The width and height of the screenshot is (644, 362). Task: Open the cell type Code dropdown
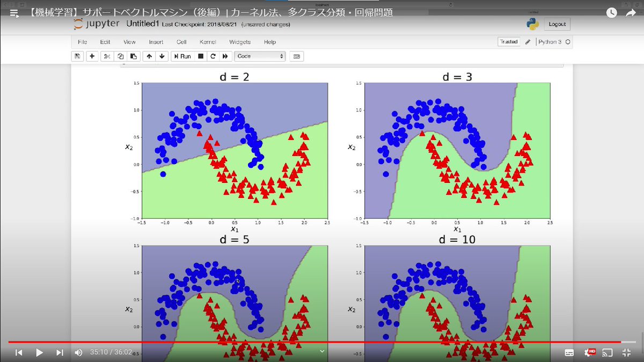pos(260,56)
